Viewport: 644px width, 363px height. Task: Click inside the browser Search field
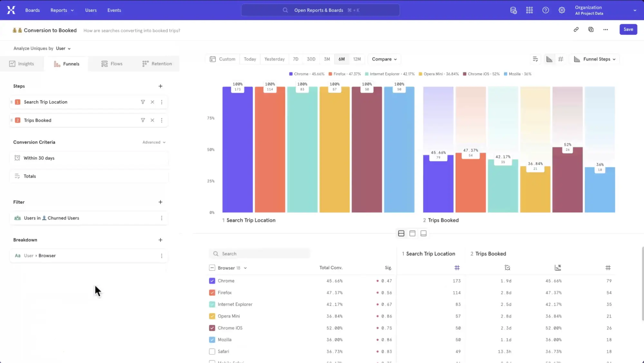260,254
